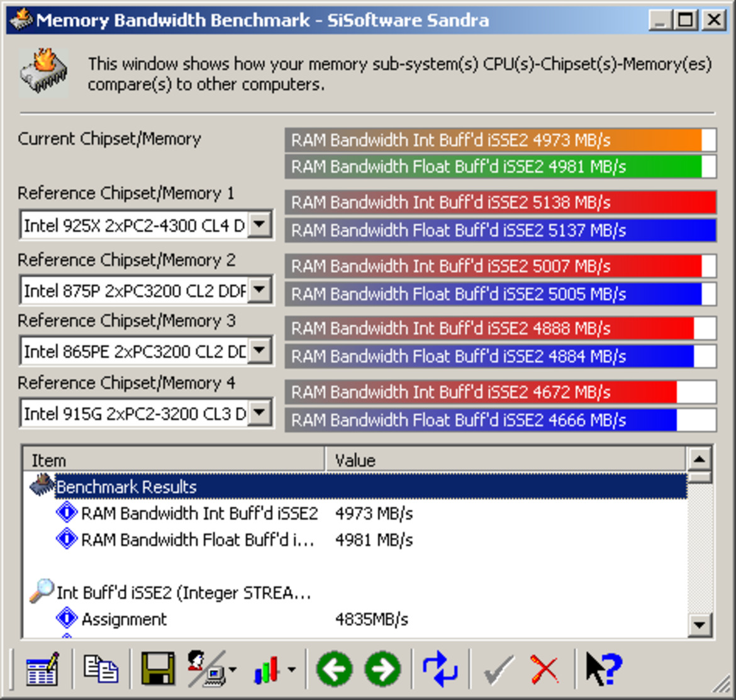Minimize the Memory Bandwidth Benchmark window
This screenshot has width=736, height=700.
(660, 20)
